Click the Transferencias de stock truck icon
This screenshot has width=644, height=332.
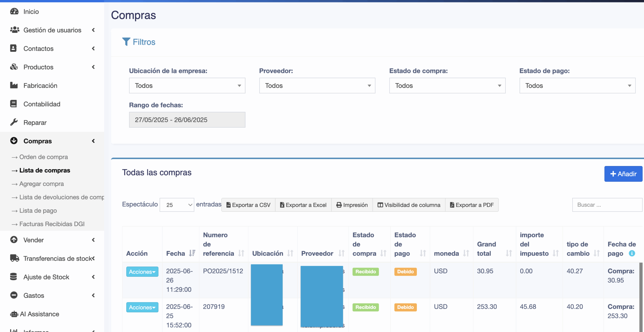[14, 258]
